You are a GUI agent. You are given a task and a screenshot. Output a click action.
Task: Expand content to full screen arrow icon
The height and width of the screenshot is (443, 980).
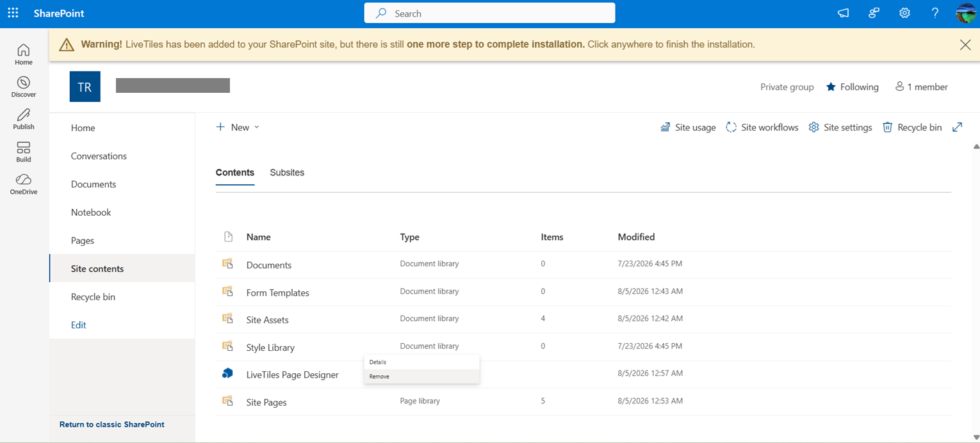[x=957, y=127]
